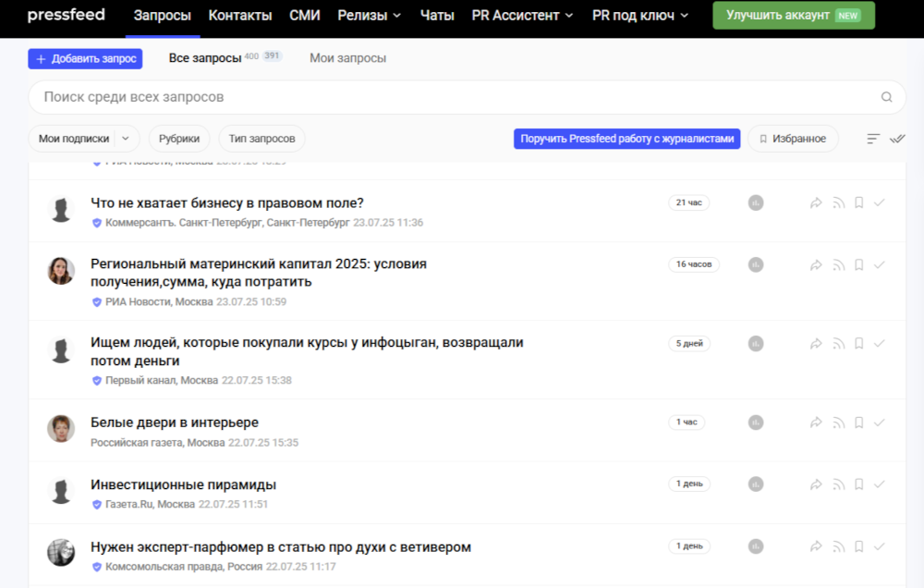Subscribe via RSS icon for 'Что не хватает бизнесу' request
Screen dimensions: 924x588
(839, 202)
